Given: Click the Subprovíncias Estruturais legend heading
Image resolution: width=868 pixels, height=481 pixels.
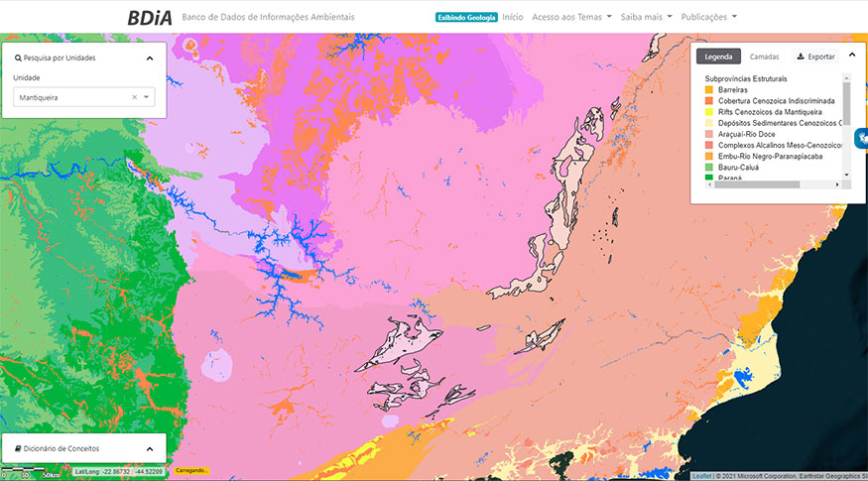Looking at the screenshot, I should (x=746, y=78).
